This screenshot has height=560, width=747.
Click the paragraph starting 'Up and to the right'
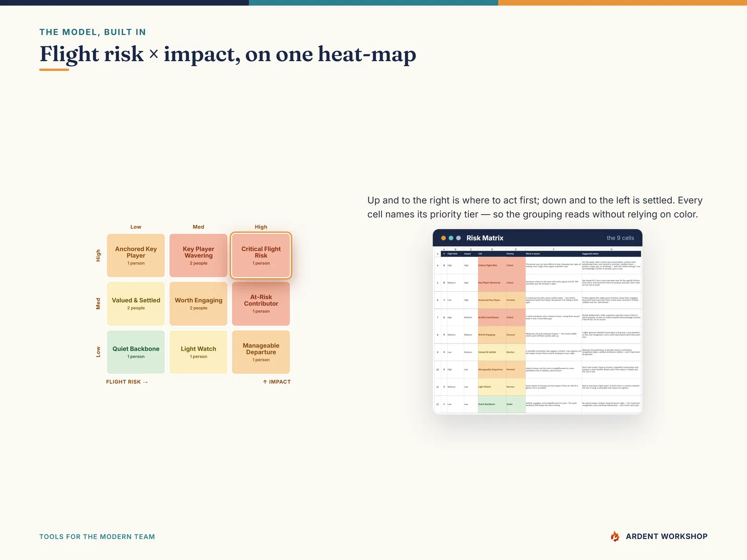point(535,207)
